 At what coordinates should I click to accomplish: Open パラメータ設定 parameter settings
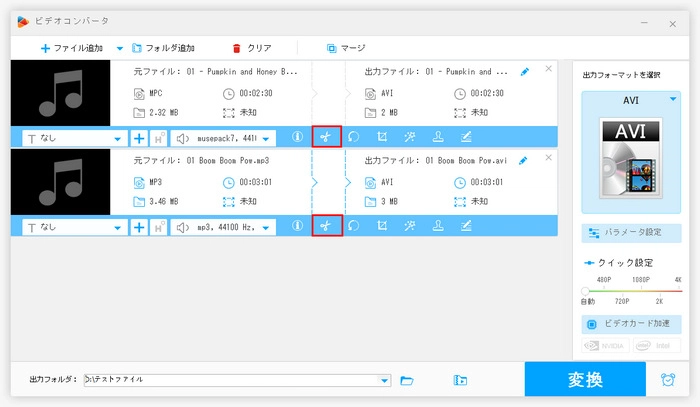coord(631,232)
